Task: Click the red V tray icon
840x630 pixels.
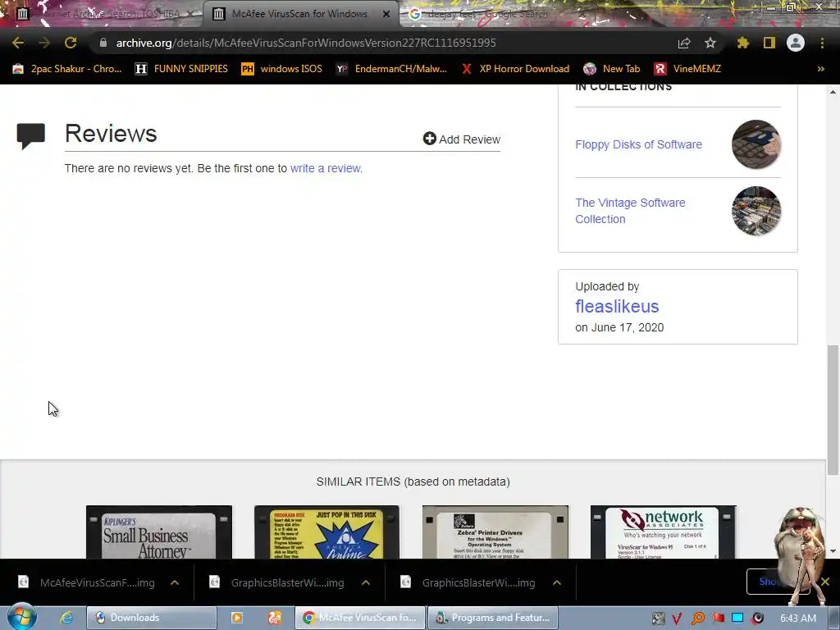Action: 677,619
